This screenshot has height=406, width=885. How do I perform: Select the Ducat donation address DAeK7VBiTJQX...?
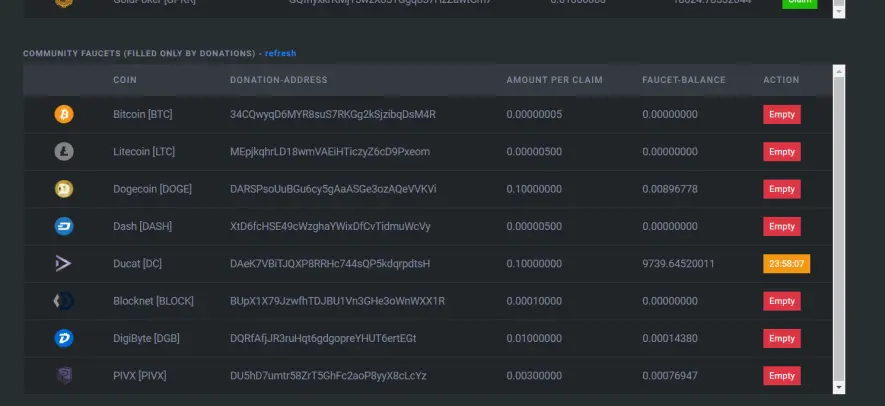[330, 264]
